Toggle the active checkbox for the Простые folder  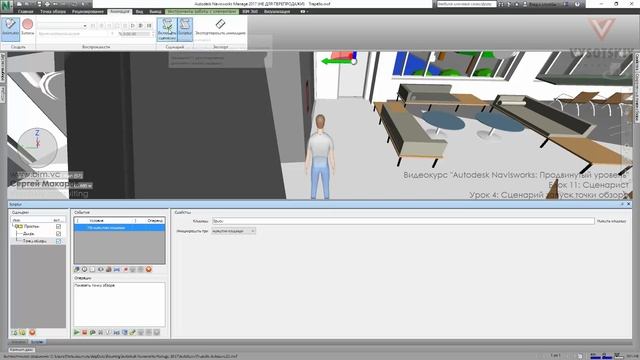pyautogui.click(x=58, y=226)
